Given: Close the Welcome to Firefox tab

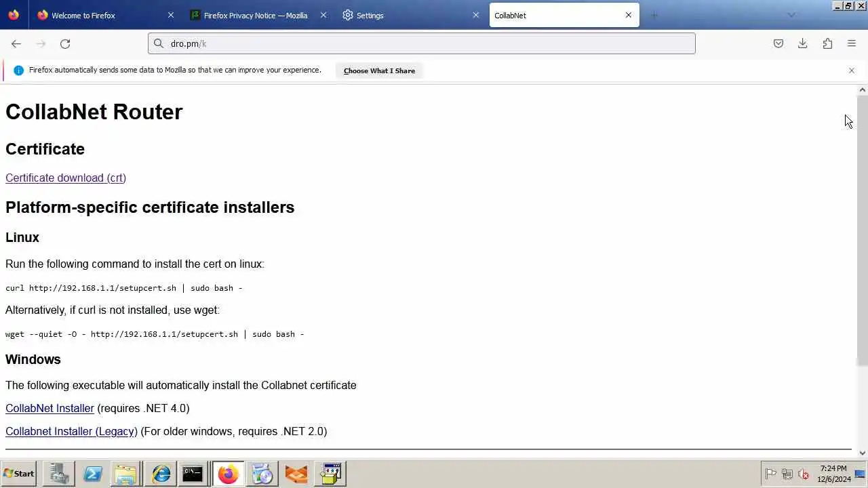Looking at the screenshot, I should (x=171, y=15).
